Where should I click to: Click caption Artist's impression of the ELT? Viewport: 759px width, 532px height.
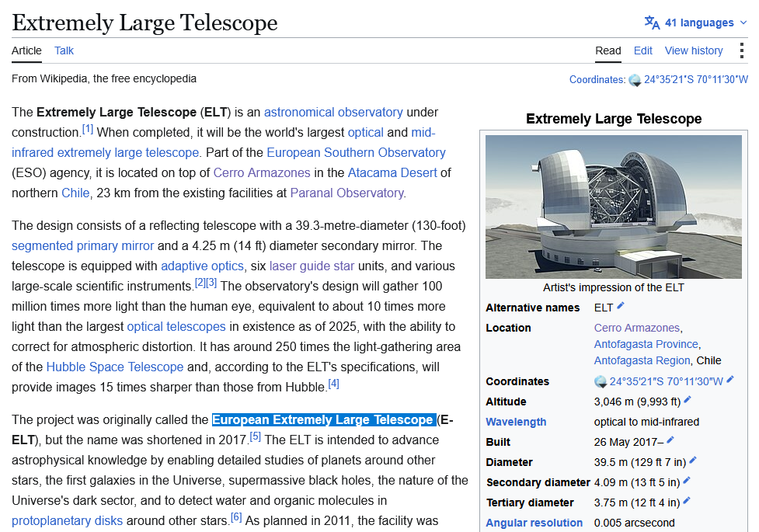pos(613,287)
